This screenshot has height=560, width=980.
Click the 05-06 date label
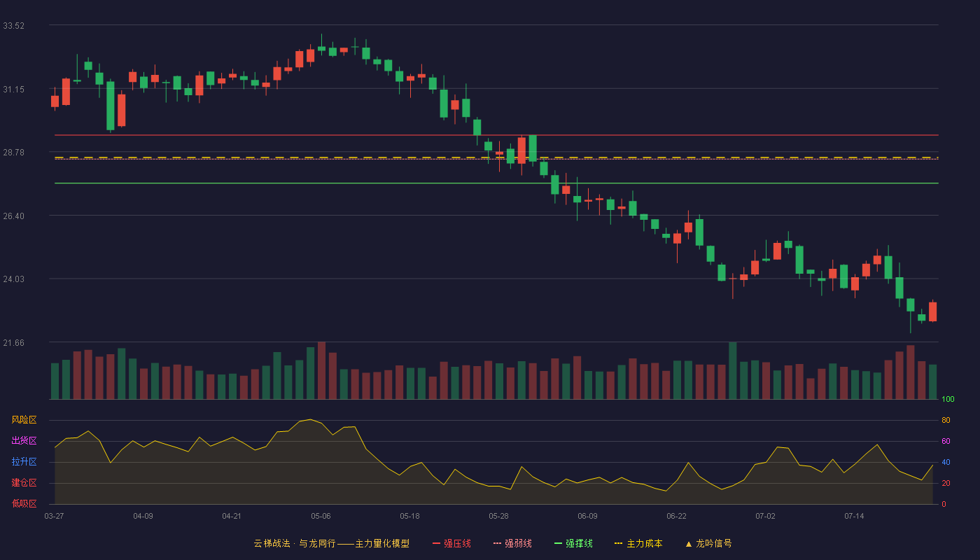tap(321, 516)
